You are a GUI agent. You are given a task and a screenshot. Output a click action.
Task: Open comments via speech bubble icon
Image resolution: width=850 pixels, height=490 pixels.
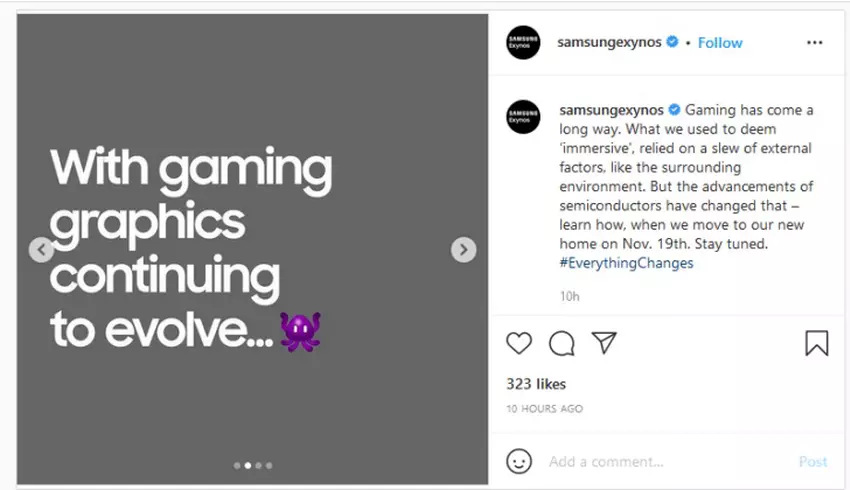pyautogui.click(x=562, y=344)
